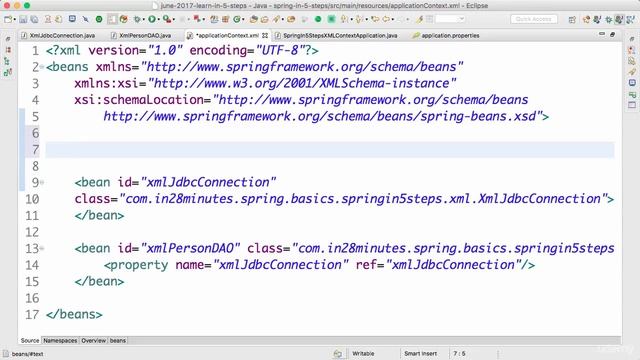Click the '<property' tag on line 14

(136, 265)
